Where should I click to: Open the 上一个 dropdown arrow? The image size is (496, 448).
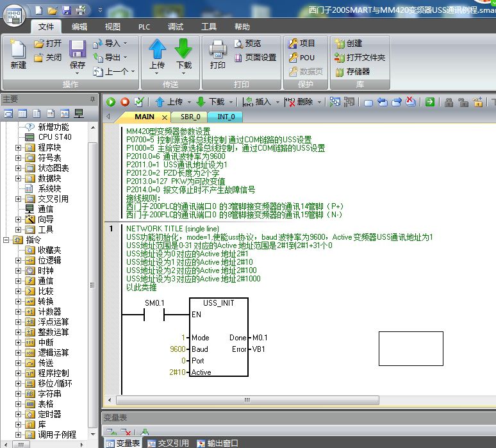[133, 72]
